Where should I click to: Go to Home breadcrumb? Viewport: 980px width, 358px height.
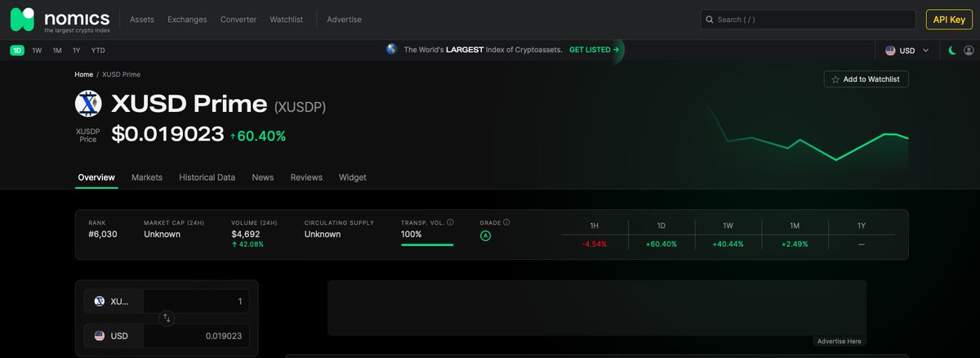(84, 74)
